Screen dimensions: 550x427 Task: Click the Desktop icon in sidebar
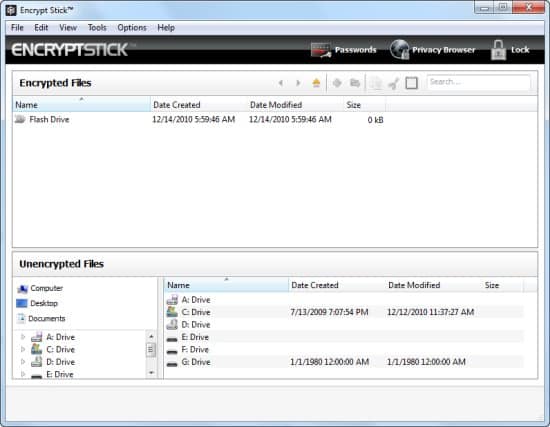[22, 303]
